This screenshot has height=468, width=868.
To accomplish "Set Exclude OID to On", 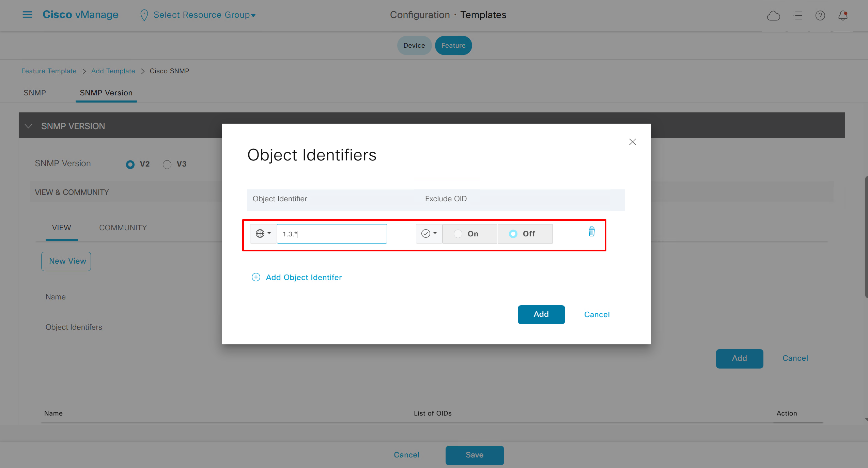I will (458, 234).
